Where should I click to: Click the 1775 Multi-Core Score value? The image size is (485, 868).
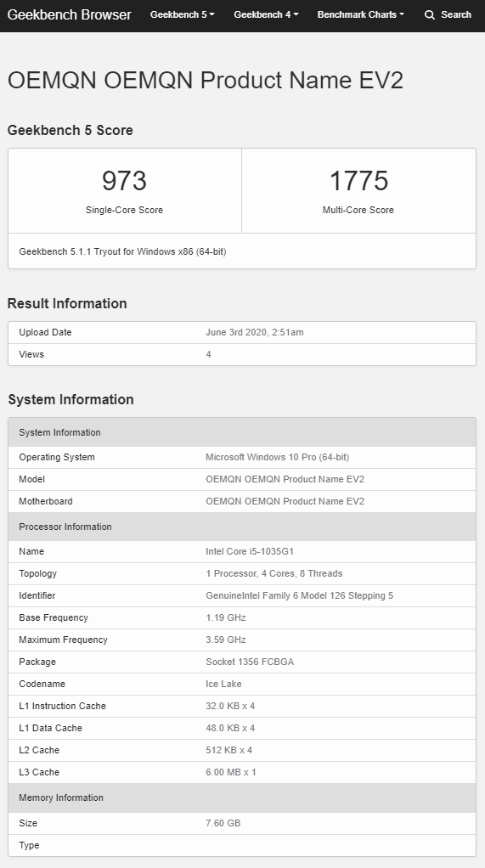(358, 181)
